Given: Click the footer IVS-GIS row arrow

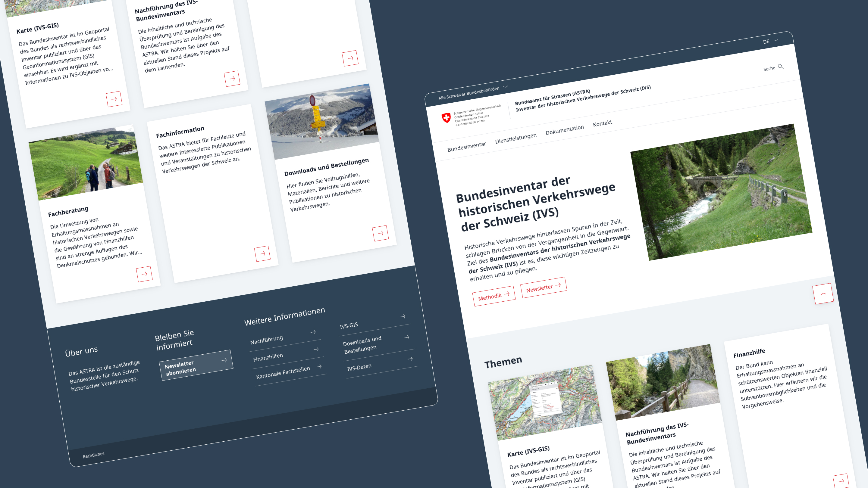Looking at the screenshot, I should (x=403, y=317).
